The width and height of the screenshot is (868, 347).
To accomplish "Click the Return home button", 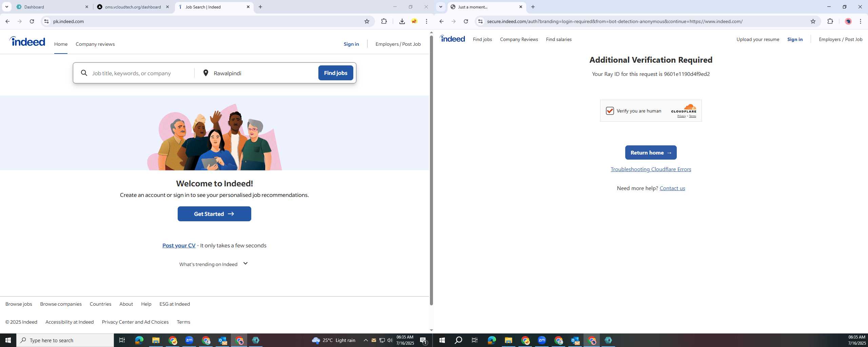I will pos(651,152).
